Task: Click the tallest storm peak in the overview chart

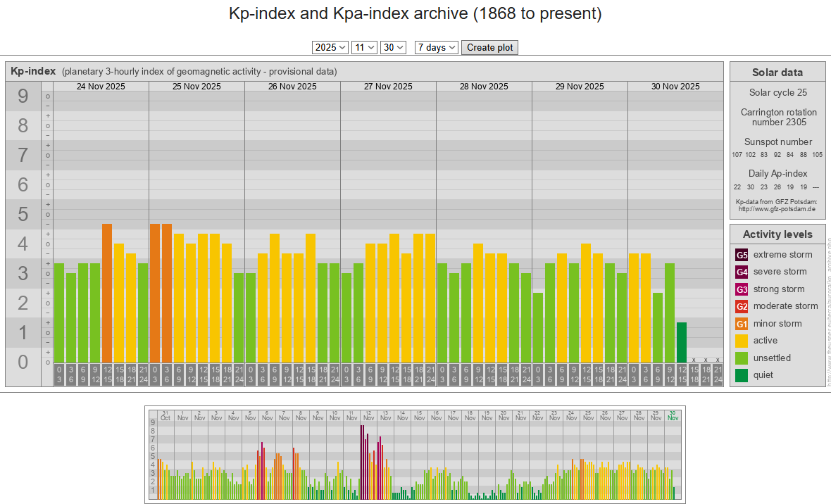Action: [x=362, y=461]
